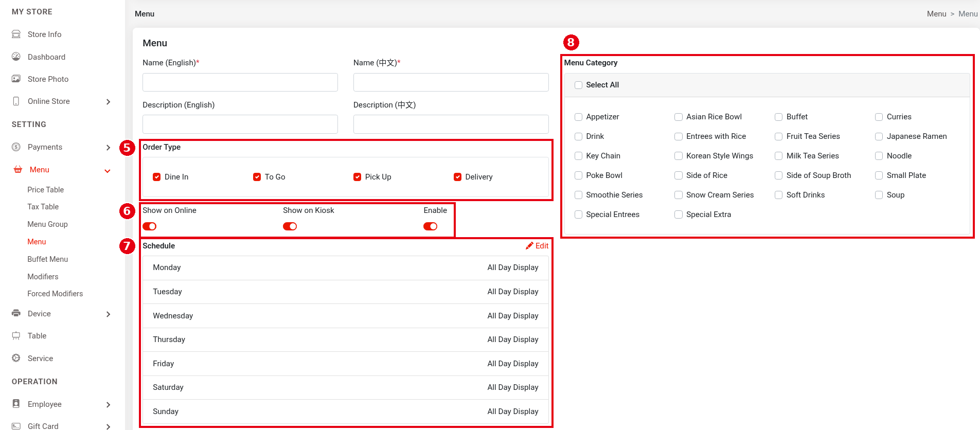Uncheck the Delivery checkbox
This screenshot has width=980, height=430.
coord(458,177)
